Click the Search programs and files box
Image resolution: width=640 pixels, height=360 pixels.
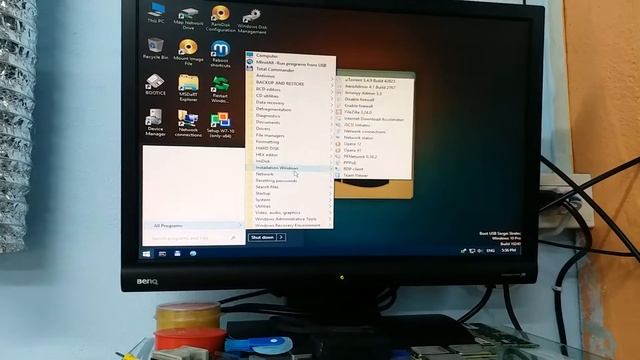point(193,238)
